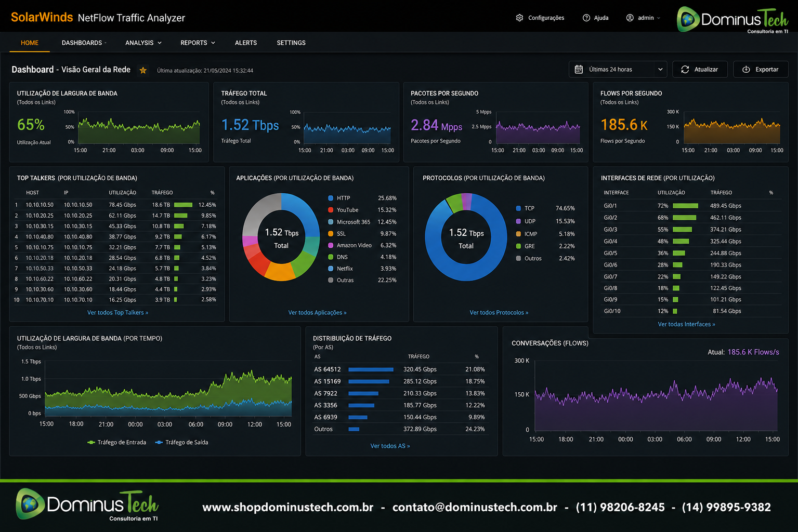Click the protocols donut chart
This screenshot has width=798, height=532.
click(x=466, y=237)
